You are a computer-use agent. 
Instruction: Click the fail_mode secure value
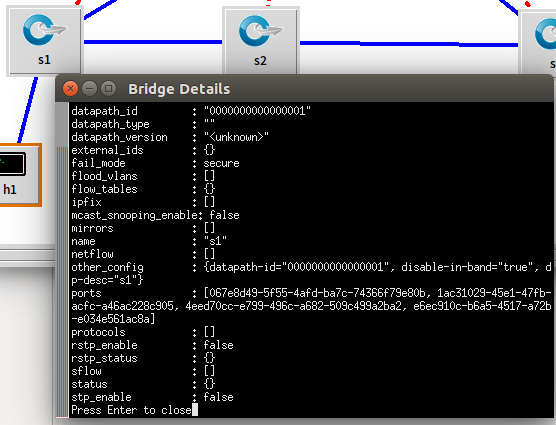point(221,163)
